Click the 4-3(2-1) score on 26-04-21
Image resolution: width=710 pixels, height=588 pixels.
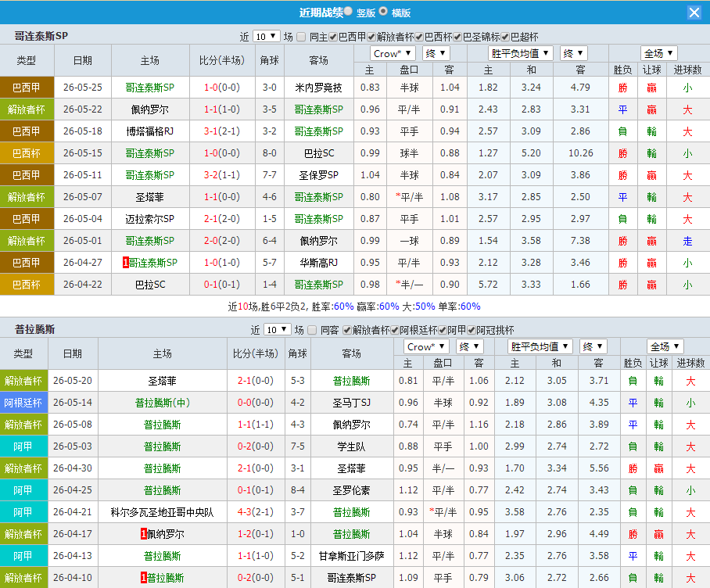coord(256,512)
